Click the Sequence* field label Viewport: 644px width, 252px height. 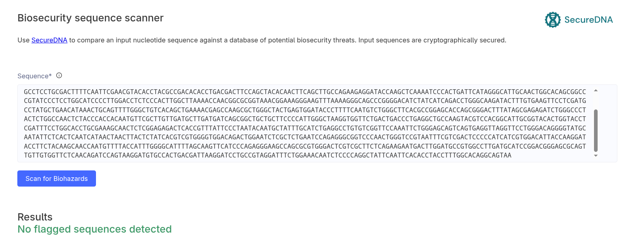(35, 76)
